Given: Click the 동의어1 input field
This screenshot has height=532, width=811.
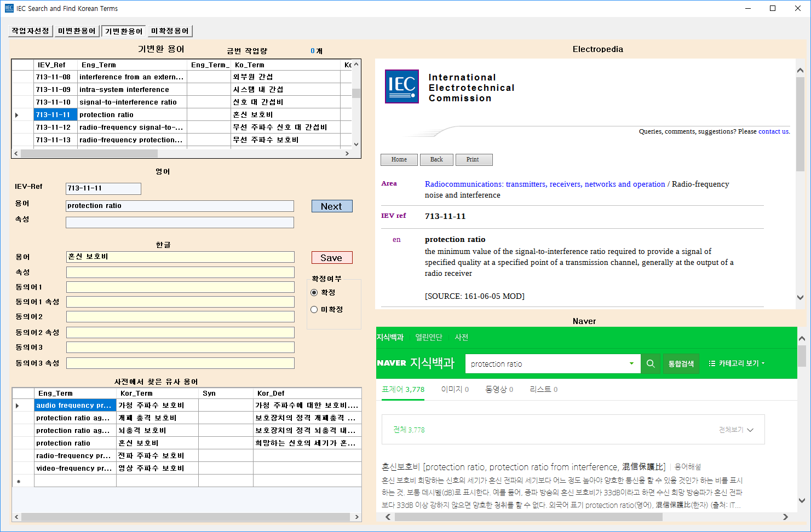Looking at the screenshot, I should point(180,287).
